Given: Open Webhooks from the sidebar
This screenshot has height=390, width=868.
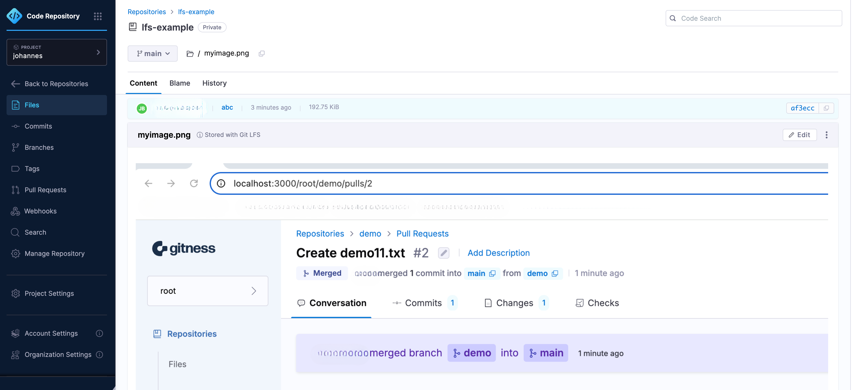Looking at the screenshot, I should pos(40,211).
